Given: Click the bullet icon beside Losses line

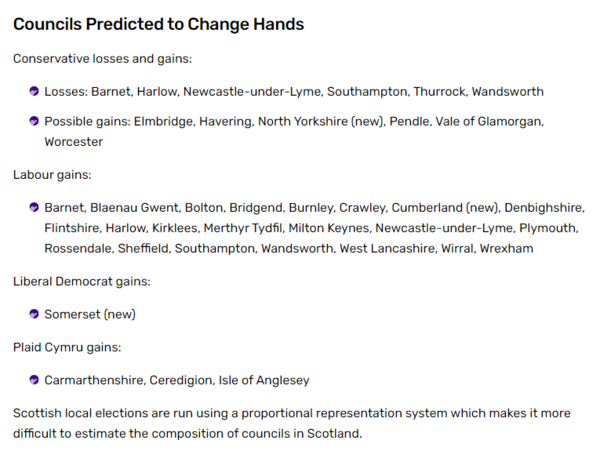Looking at the screenshot, I should (34, 91).
